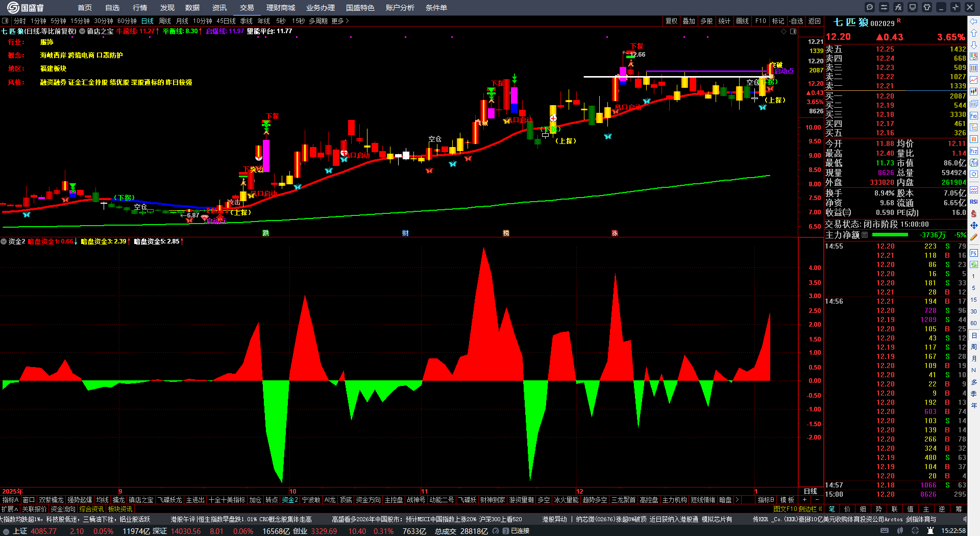Toggle 统计 statistics option
This screenshot has width=980, height=536.
click(724, 21)
